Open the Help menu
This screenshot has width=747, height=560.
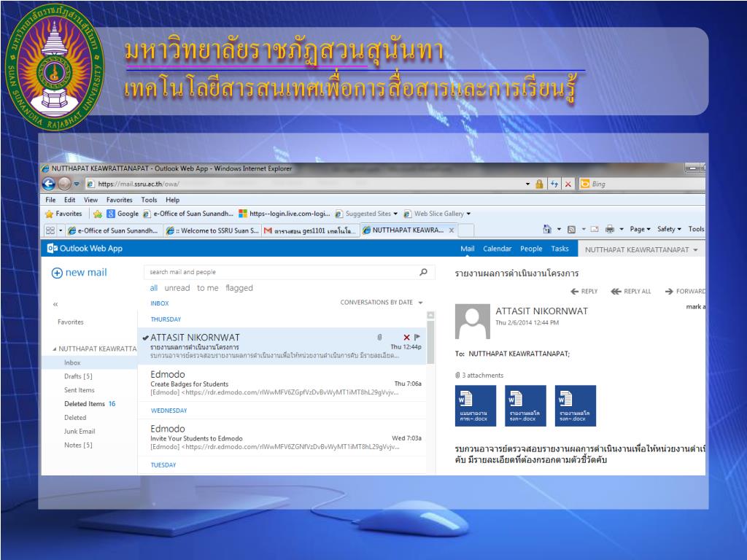pos(172,200)
